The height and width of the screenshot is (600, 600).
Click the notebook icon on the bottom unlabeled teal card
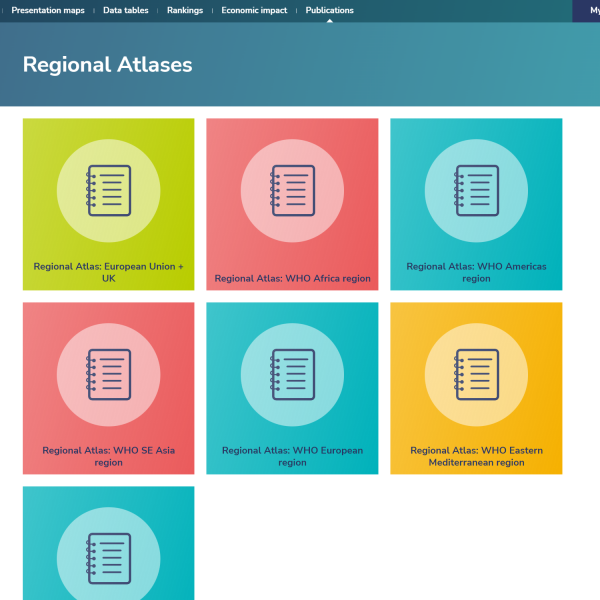tap(109, 559)
